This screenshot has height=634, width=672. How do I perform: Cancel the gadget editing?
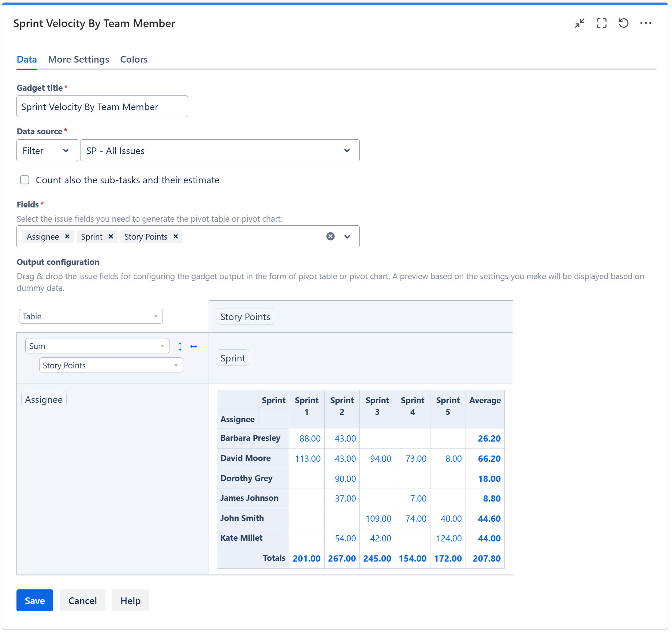(x=82, y=601)
